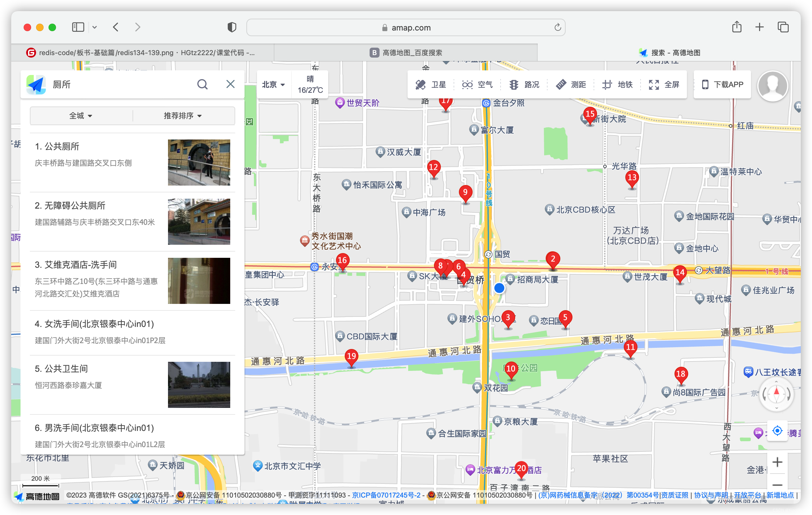Open the Safari share menu
The image size is (812, 515).
point(736,27)
